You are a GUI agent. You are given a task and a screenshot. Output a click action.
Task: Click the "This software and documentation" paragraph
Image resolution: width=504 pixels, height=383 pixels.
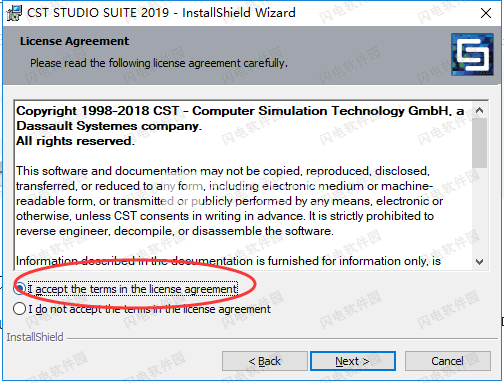click(229, 201)
